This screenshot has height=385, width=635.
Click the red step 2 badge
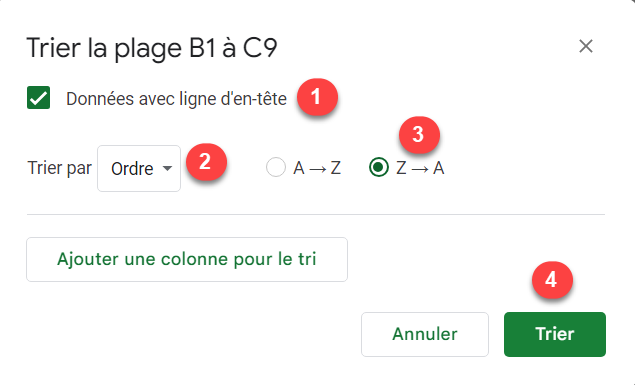[206, 162]
